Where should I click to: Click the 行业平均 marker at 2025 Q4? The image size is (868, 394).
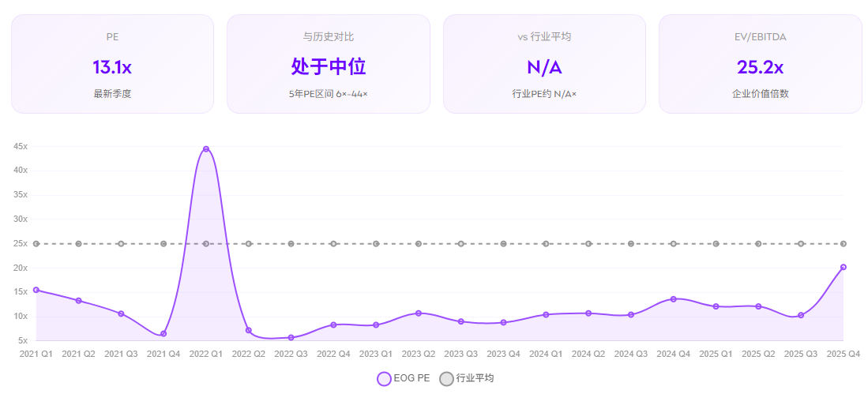tap(843, 244)
